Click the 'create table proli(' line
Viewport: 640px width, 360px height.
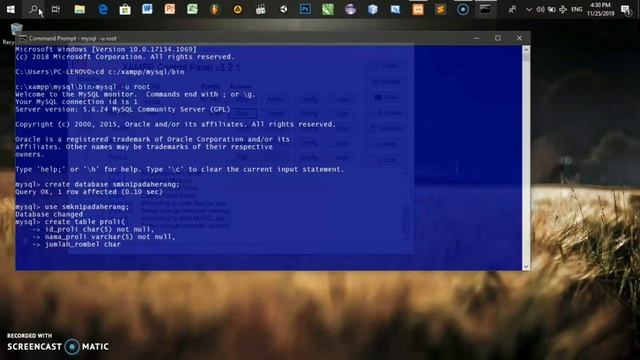pos(70,222)
